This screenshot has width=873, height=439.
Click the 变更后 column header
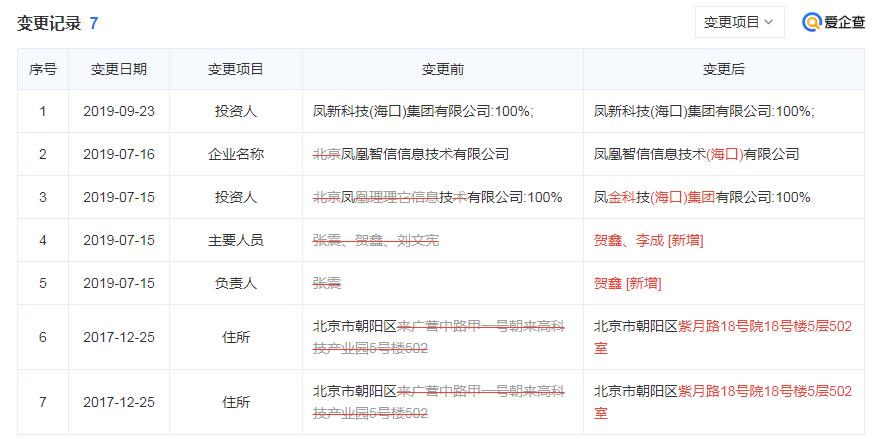(724, 69)
